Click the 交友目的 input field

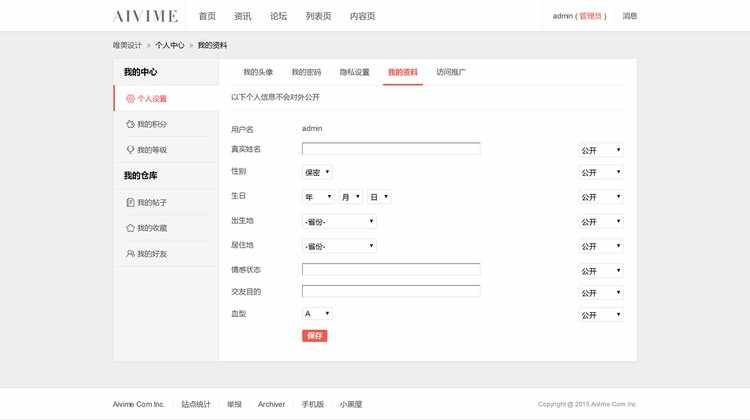coord(391,291)
